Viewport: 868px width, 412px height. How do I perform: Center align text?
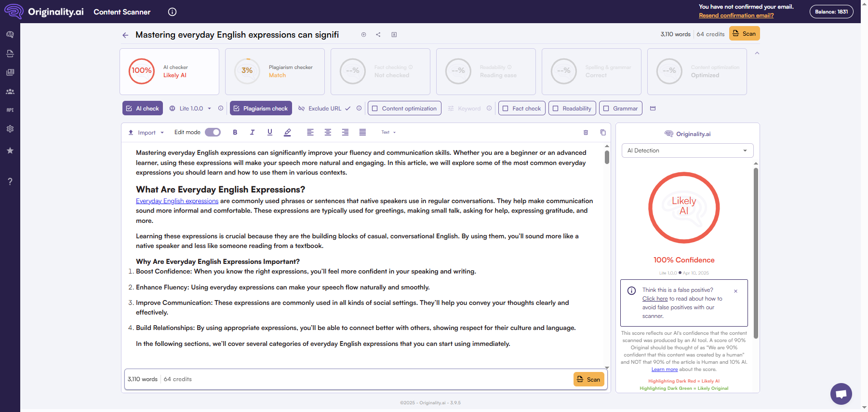coord(328,132)
